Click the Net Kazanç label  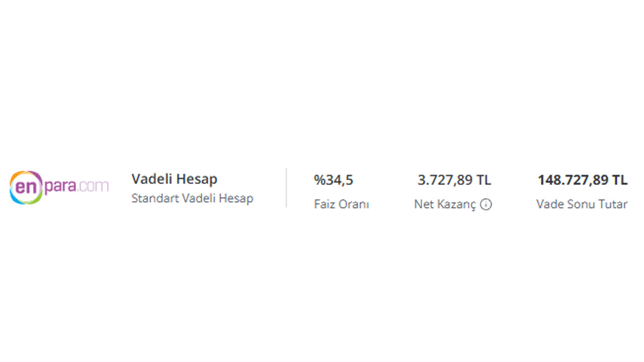(x=445, y=205)
